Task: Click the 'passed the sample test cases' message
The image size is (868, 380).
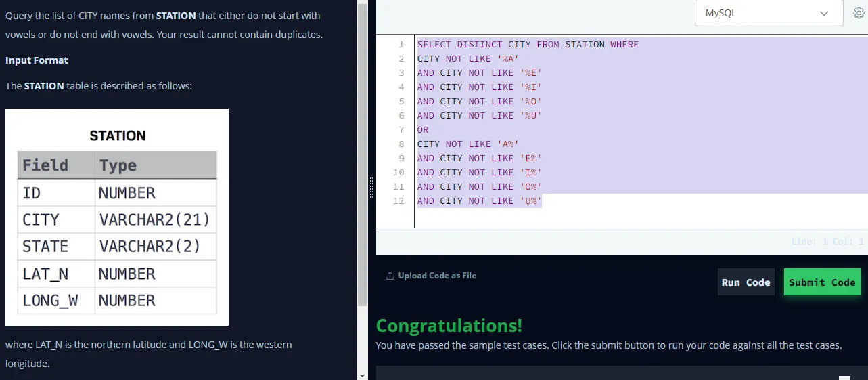Action: click(608, 345)
